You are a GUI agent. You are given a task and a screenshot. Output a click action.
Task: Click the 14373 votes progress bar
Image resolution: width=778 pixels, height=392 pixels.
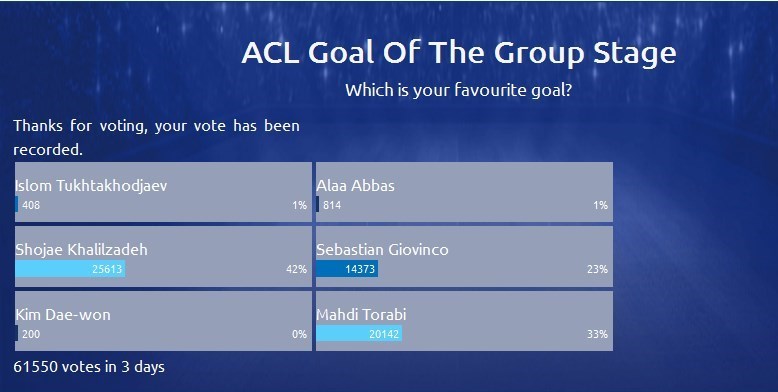tap(347, 269)
